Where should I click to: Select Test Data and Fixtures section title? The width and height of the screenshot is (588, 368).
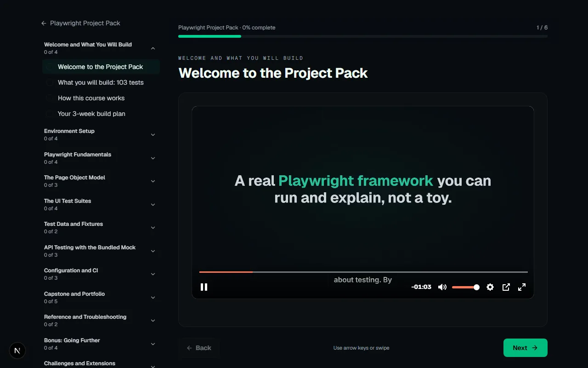pyautogui.click(x=73, y=224)
